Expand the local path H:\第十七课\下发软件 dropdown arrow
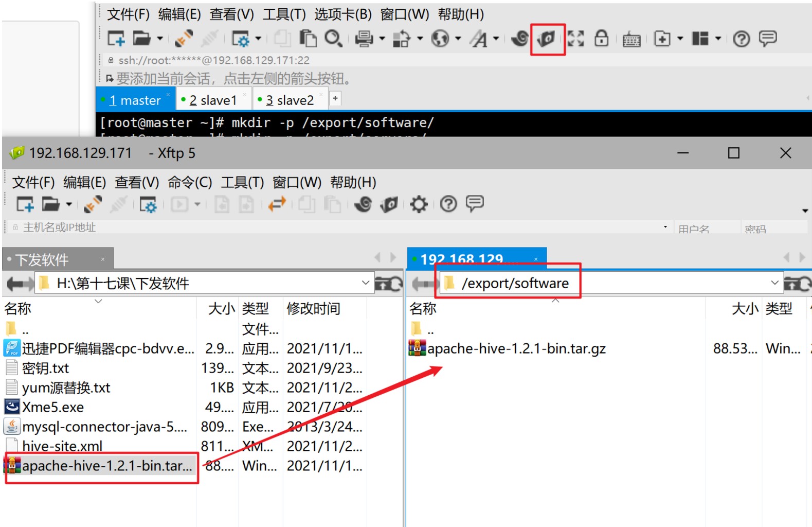812x527 pixels. [366, 283]
